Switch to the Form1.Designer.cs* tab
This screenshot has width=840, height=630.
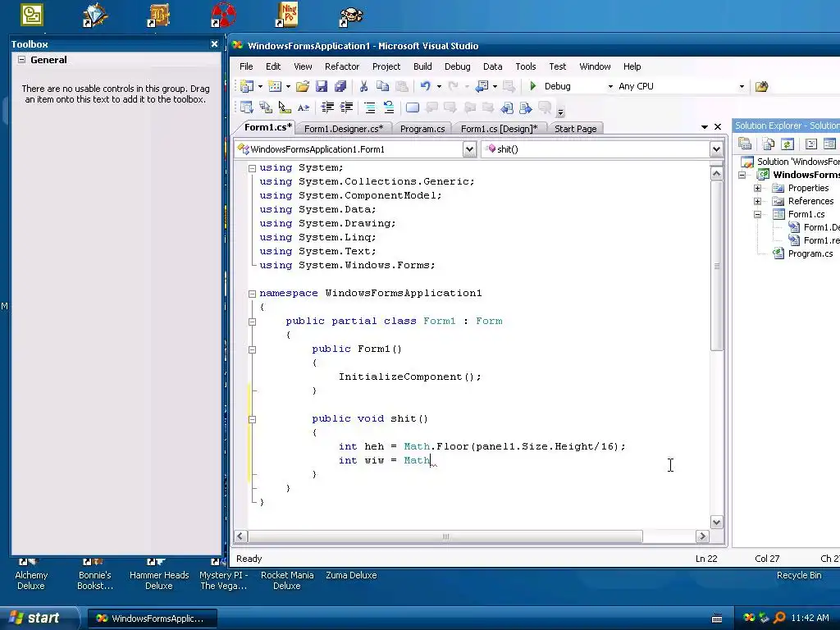[344, 129]
